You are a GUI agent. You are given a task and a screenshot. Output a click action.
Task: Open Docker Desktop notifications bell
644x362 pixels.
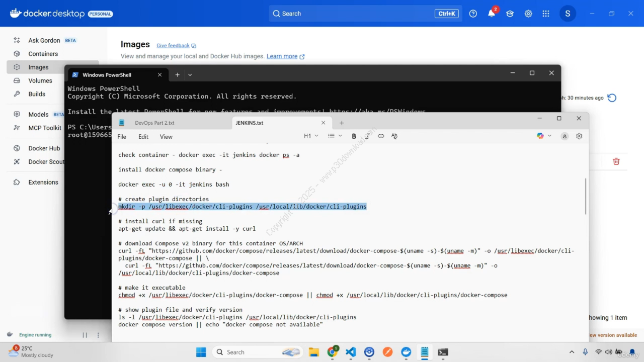tap(492, 14)
